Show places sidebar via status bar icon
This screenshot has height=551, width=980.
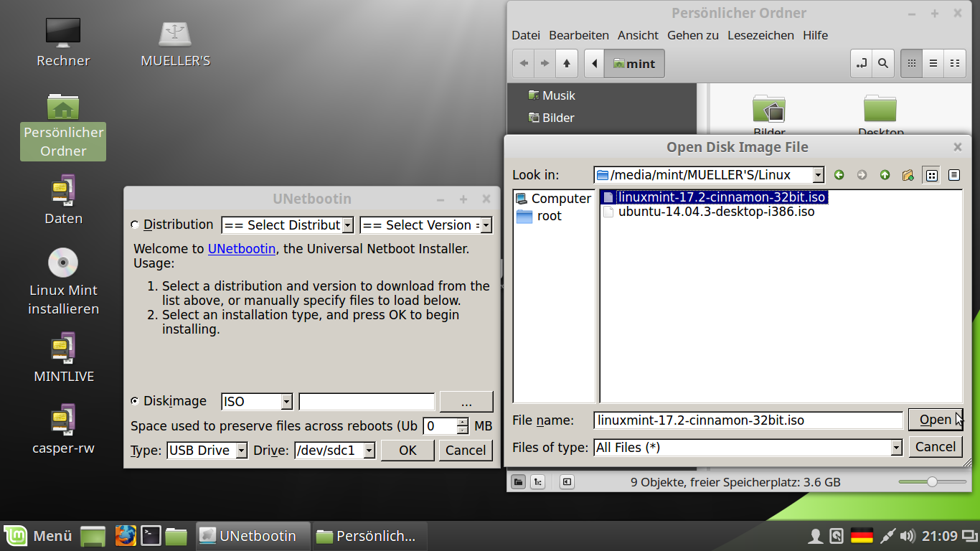click(518, 482)
